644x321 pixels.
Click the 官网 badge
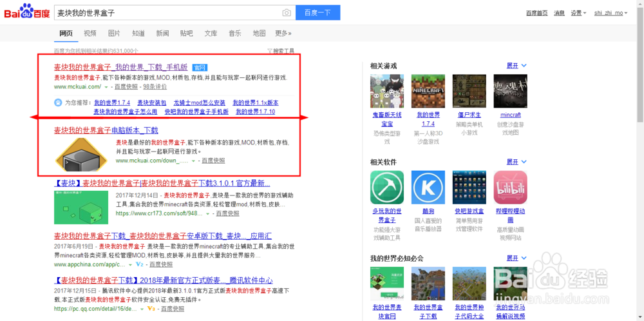pos(200,68)
